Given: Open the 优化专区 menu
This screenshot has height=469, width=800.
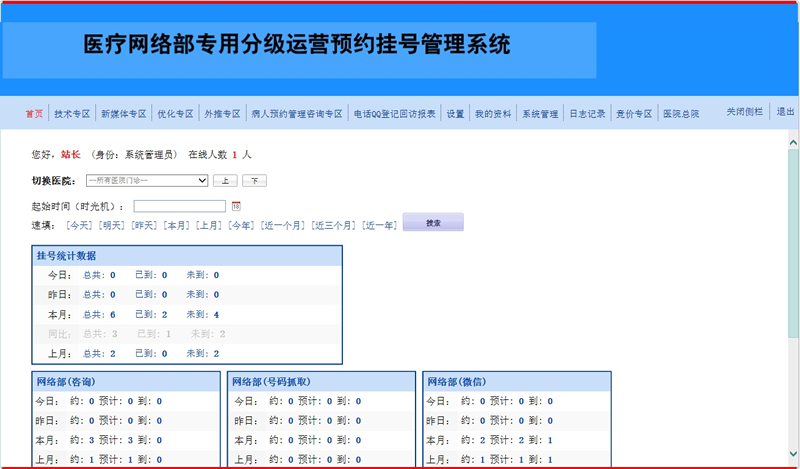Looking at the screenshot, I should point(175,114).
